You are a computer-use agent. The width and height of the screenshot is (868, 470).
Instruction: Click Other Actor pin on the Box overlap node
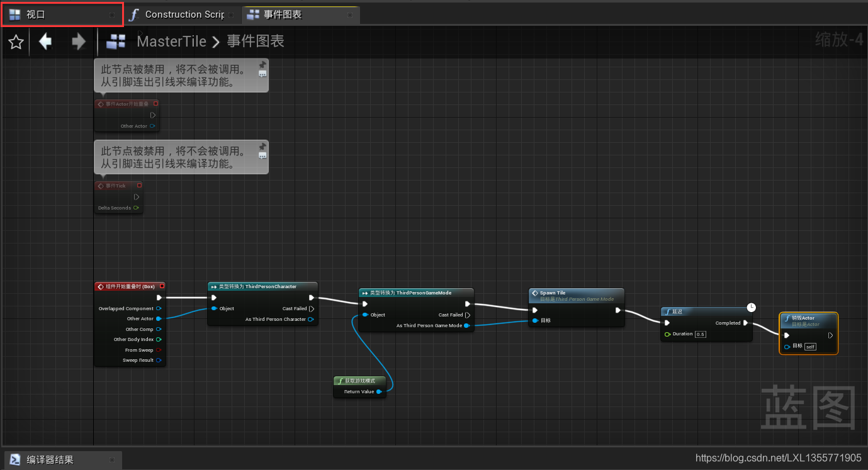(159, 319)
